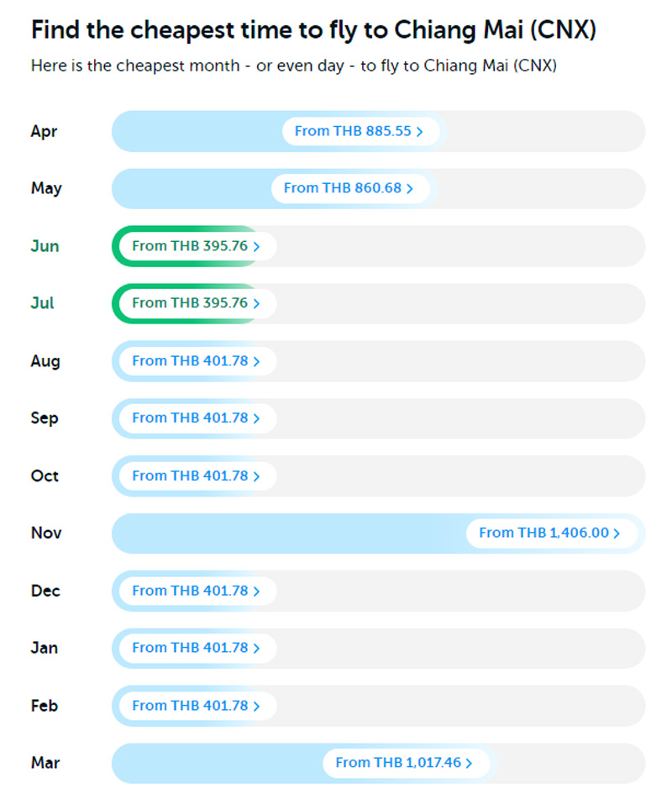Click the chevron in February's price pill
Image resolution: width=672 pixels, height=799 pixels.
256,707
